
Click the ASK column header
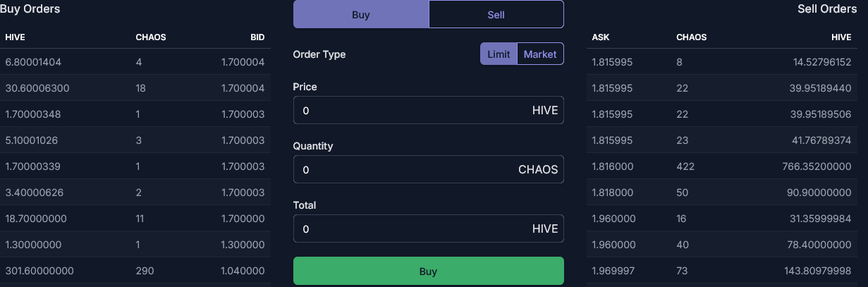pyautogui.click(x=601, y=37)
